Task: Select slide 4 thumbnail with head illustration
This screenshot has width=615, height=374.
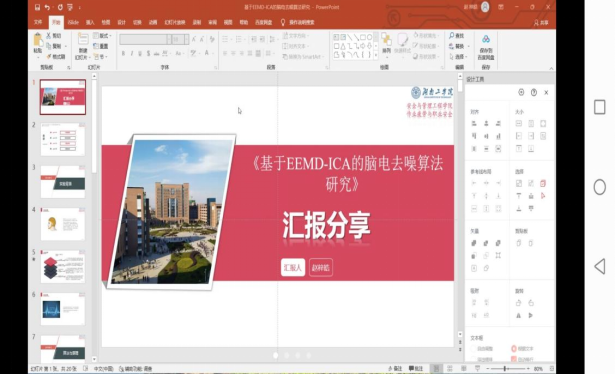Action: point(63,224)
